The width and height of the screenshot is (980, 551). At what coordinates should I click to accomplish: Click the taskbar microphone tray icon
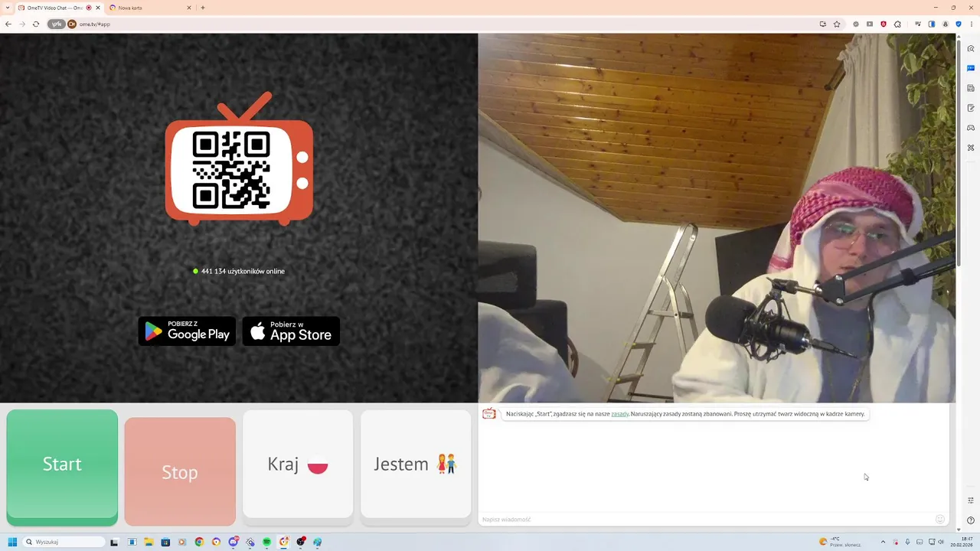click(x=907, y=542)
